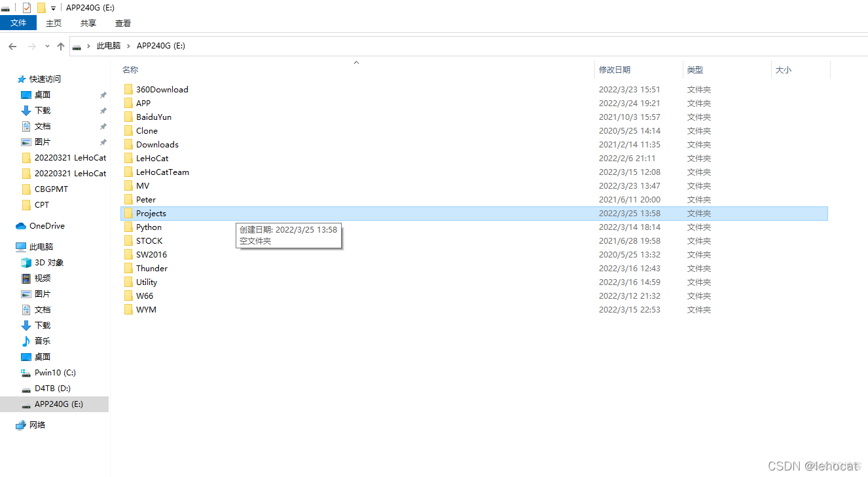Click APP240G (E:) breadcrumb in address bar
The height and width of the screenshot is (477, 868).
coord(161,46)
